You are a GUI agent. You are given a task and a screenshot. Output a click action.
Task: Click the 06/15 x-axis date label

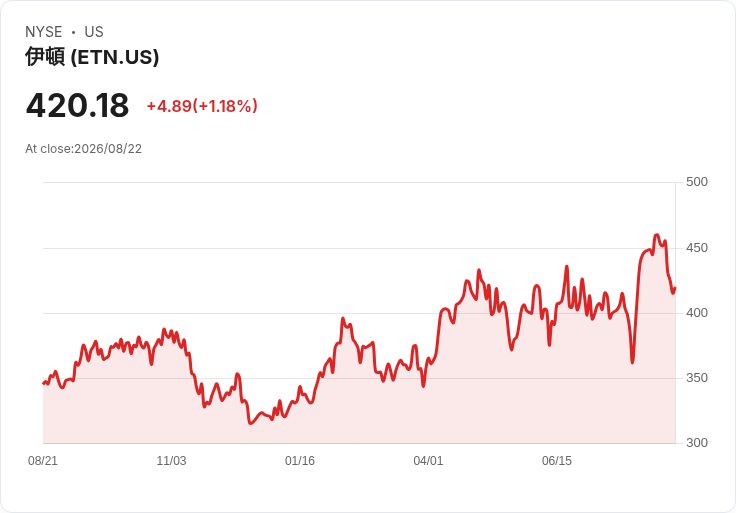557,461
